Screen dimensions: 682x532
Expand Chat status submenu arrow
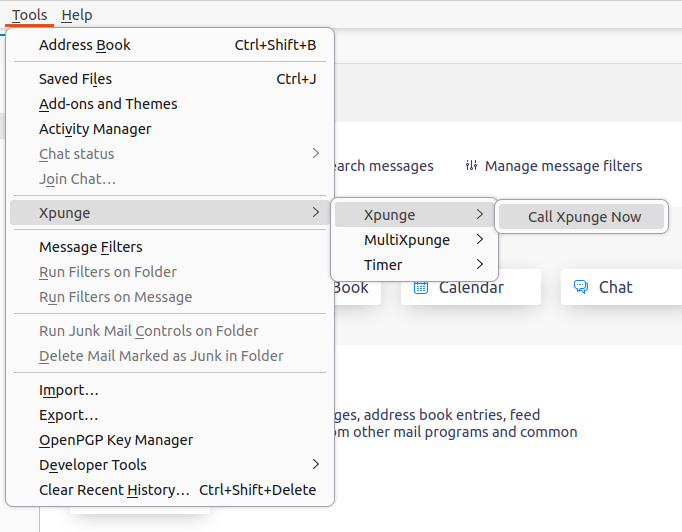click(x=316, y=154)
